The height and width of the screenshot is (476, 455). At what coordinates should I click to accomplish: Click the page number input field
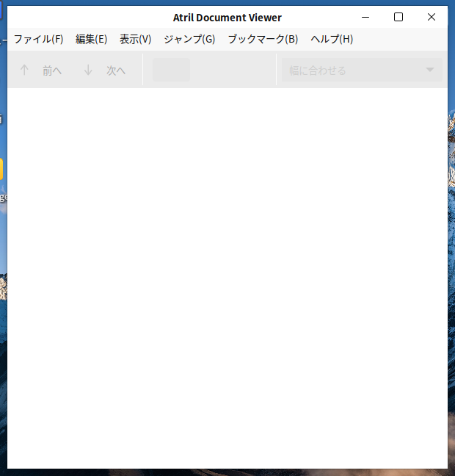pyautogui.click(x=171, y=70)
